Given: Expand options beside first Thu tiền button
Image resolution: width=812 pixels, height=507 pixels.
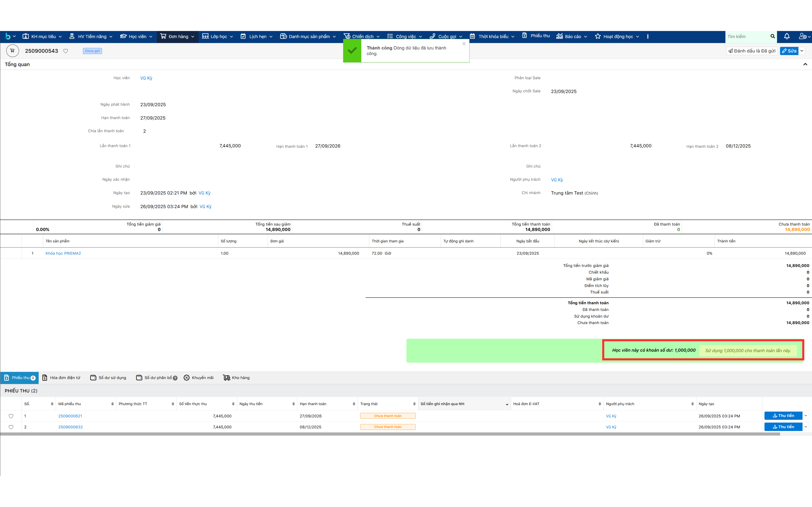Looking at the screenshot, I should coord(806,416).
